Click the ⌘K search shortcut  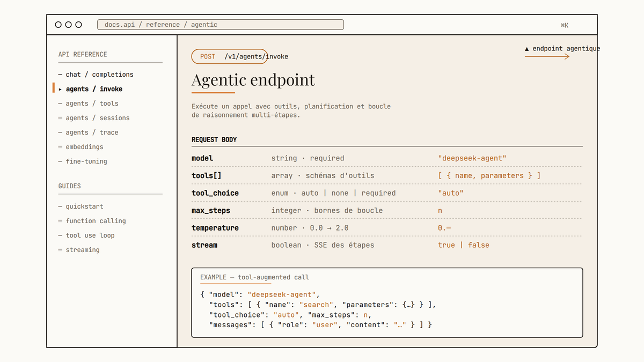coord(564,25)
